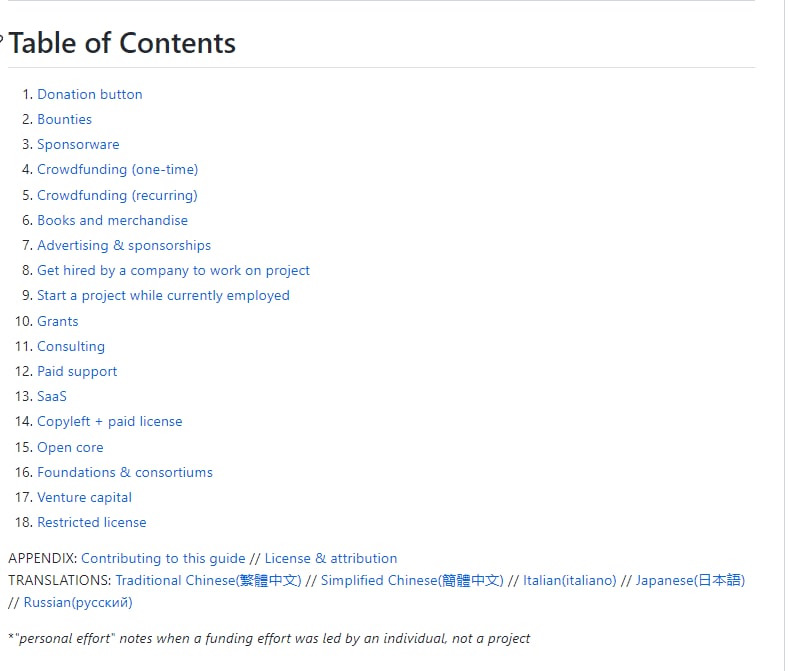Open the Japanese translation link
The height and width of the screenshot is (671, 788).
[690, 580]
